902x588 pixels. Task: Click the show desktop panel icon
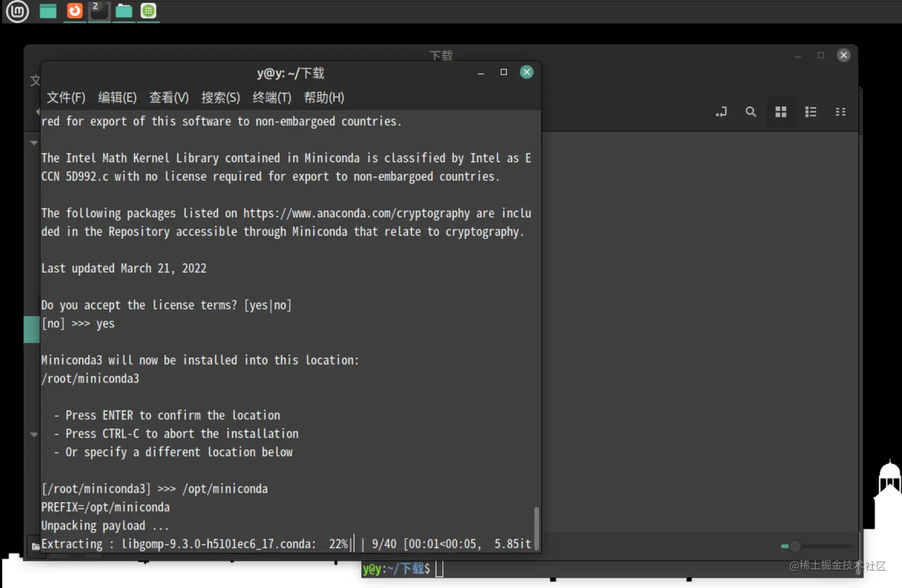(x=48, y=11)
